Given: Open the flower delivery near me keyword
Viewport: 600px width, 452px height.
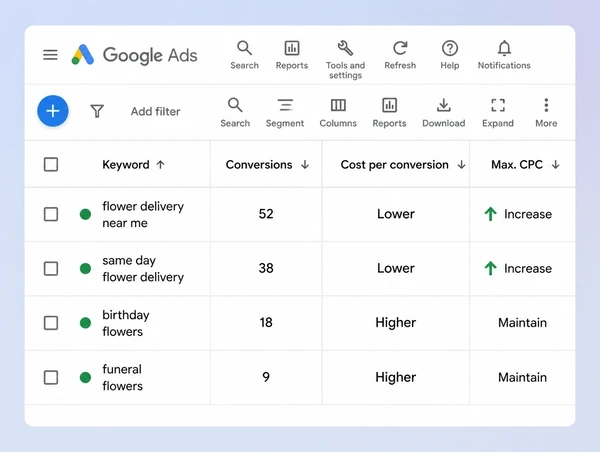Looking at the screenshot, I should 143,214.
